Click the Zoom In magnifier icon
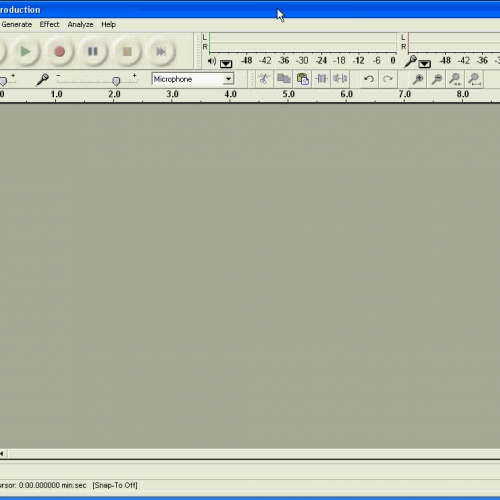Screen dimensions: 500x500 (x=418, y=79)
